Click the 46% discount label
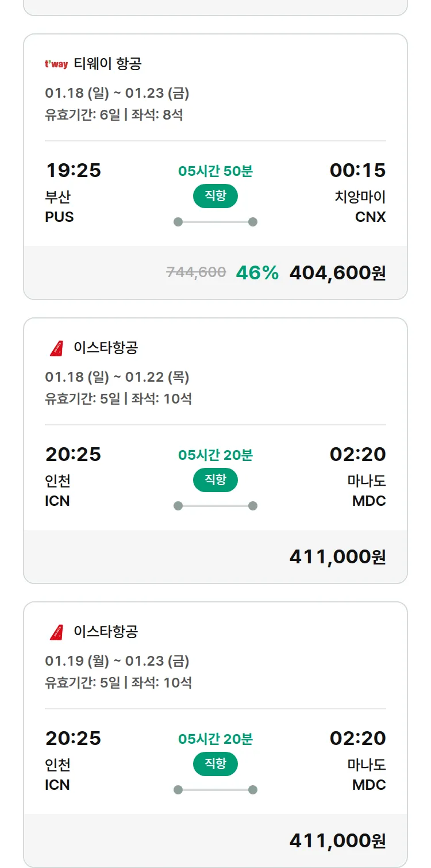 pyautogui.click(x=257, y=272)
